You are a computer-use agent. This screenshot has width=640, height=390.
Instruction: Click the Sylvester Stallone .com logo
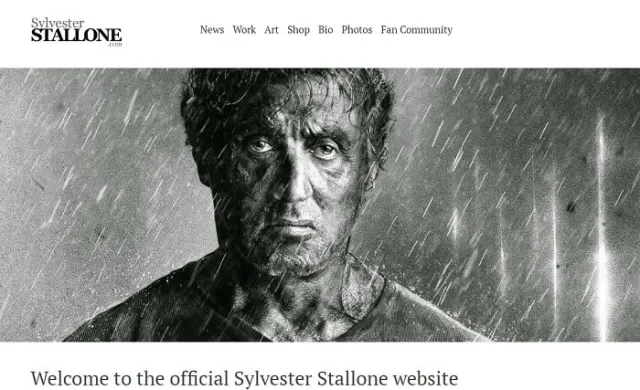coord(76,32)
